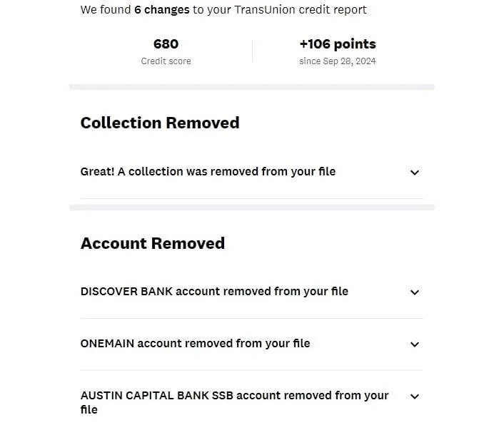Select the Collection Removed section heading
Viewport: 504px width, 430px height.
(160, 123)
